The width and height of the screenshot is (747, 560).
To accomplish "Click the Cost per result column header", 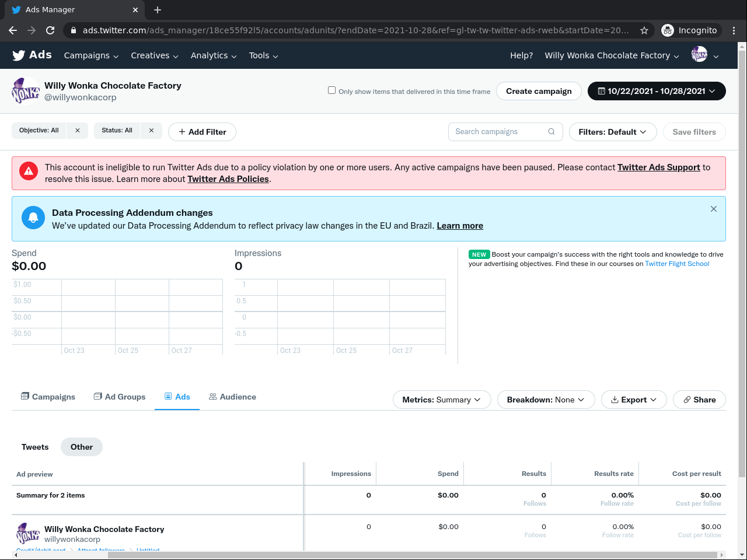I will pyautogui.click(x=697, y=474).
